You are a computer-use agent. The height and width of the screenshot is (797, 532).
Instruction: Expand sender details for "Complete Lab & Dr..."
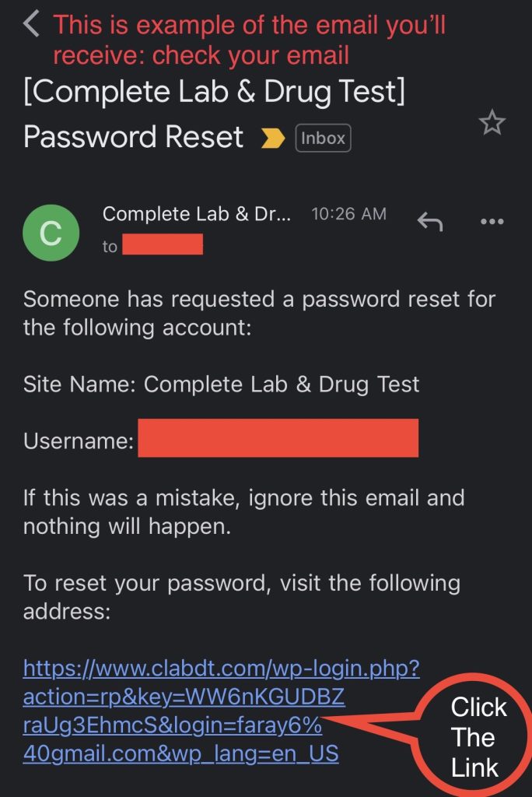[x=197, y=214]
